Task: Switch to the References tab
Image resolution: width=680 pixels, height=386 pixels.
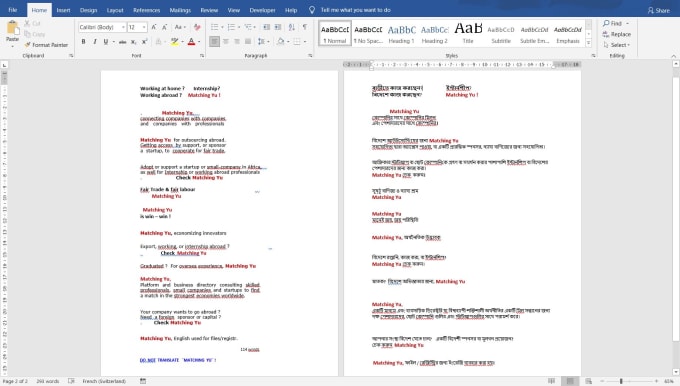Action: 147,10
